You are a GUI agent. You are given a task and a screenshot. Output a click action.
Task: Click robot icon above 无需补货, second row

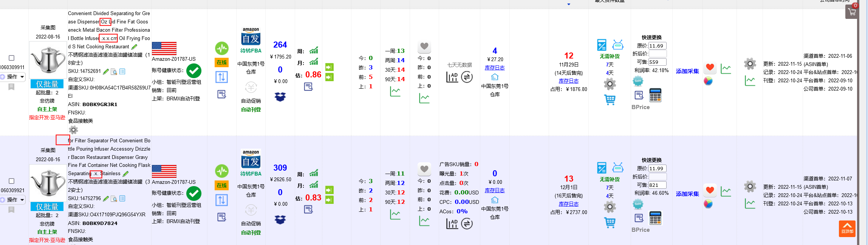click(x=618, y=168)
